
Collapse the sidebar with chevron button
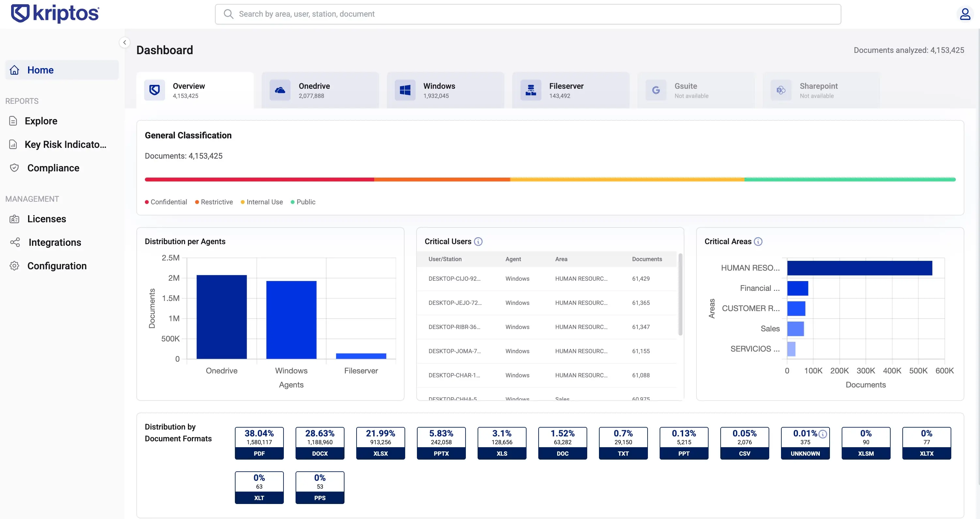[124, 42]
